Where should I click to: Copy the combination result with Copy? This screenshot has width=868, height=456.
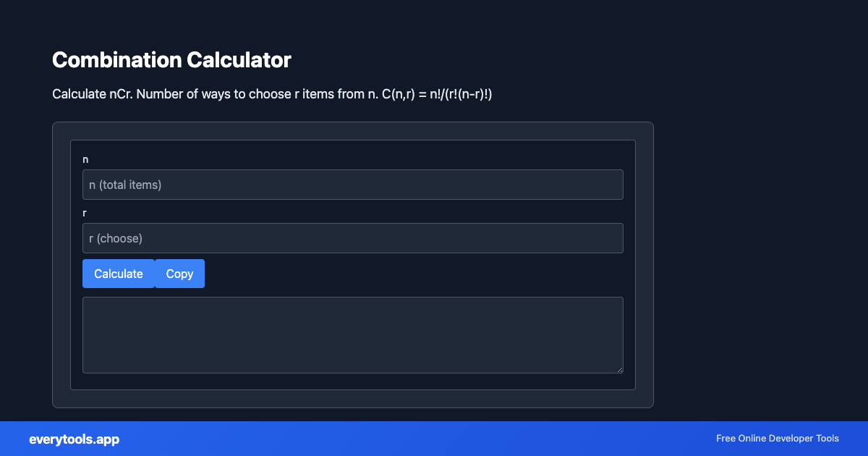[x=179, y=274]
